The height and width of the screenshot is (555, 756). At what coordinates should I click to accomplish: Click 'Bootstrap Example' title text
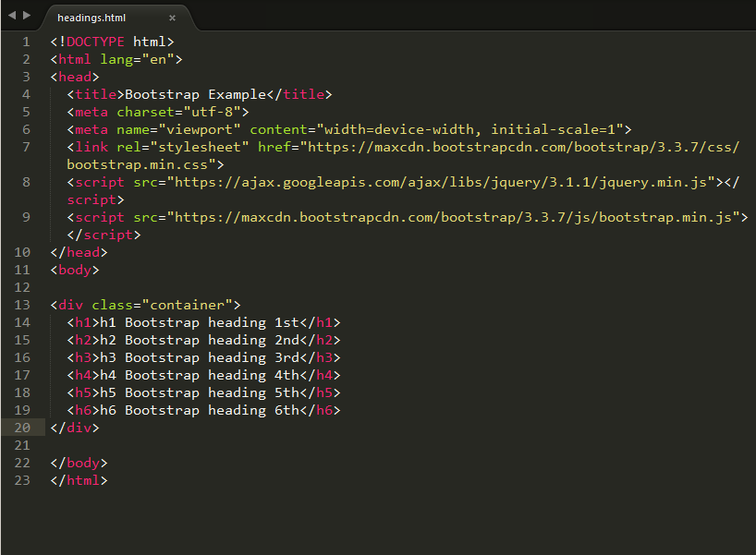pos(196,94)
